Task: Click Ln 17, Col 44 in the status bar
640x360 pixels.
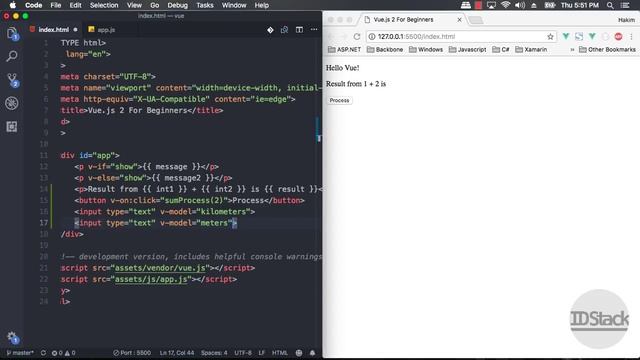Action: 177,353
